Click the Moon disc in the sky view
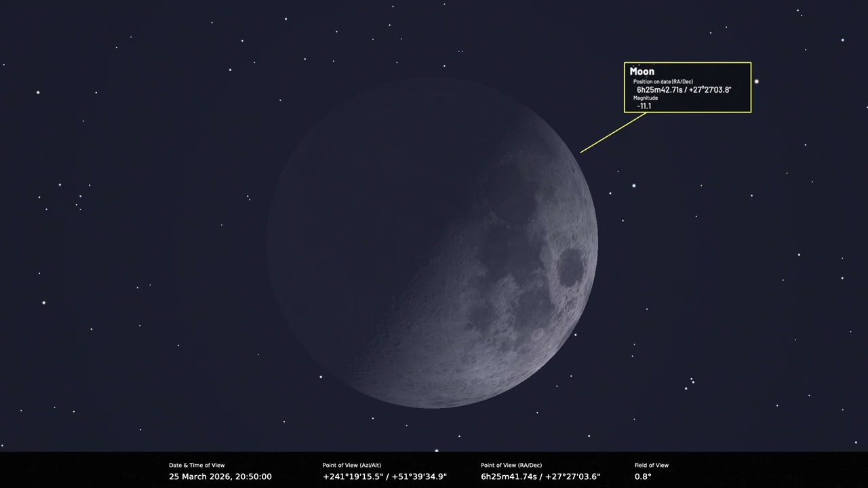 (x=433, y=243)
